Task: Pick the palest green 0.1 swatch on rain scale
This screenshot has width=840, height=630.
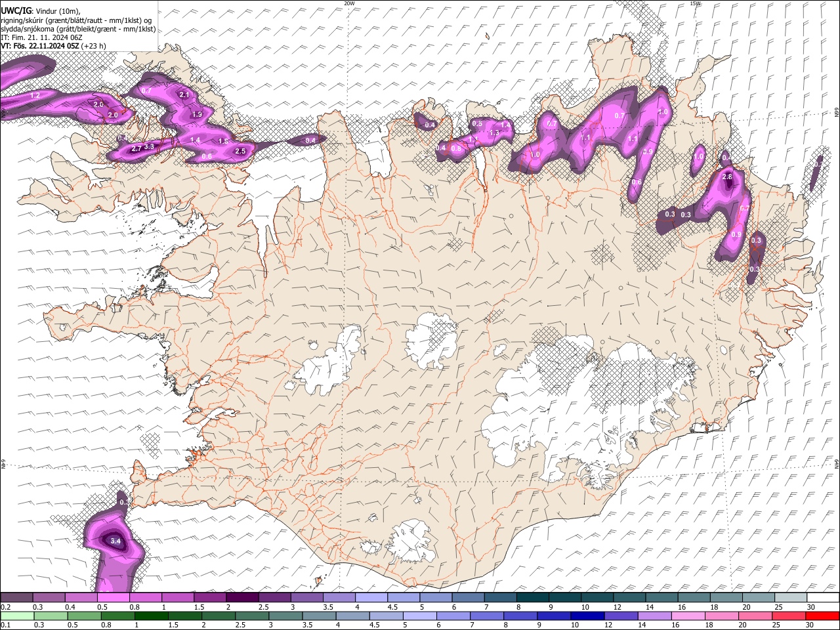Action: (x=16, y=616)
